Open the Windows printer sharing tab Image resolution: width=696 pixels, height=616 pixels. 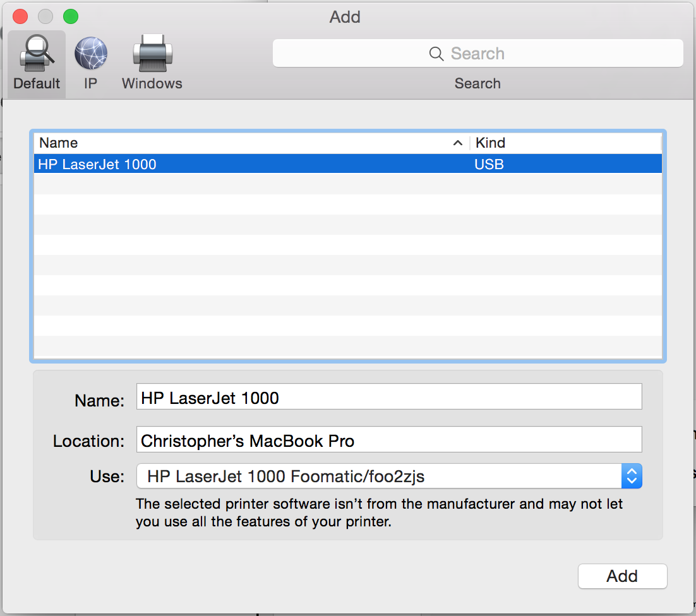pos(152,64)
